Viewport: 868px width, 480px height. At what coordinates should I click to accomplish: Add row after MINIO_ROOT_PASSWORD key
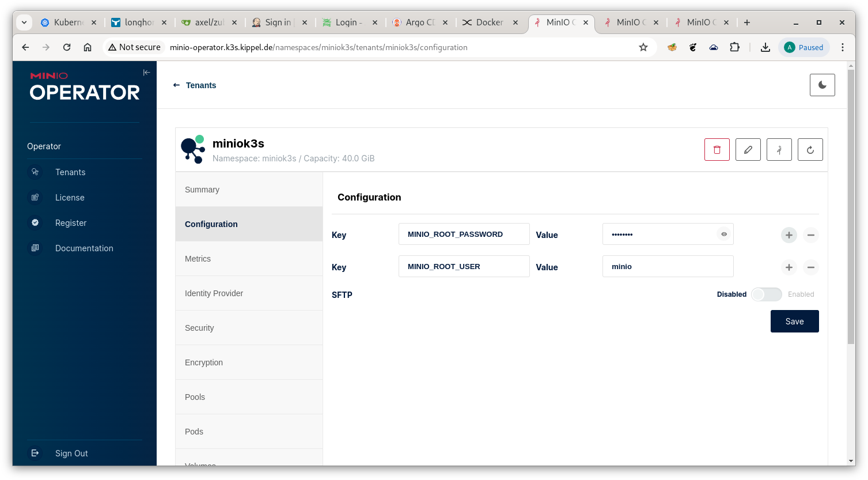pos(789,235)
